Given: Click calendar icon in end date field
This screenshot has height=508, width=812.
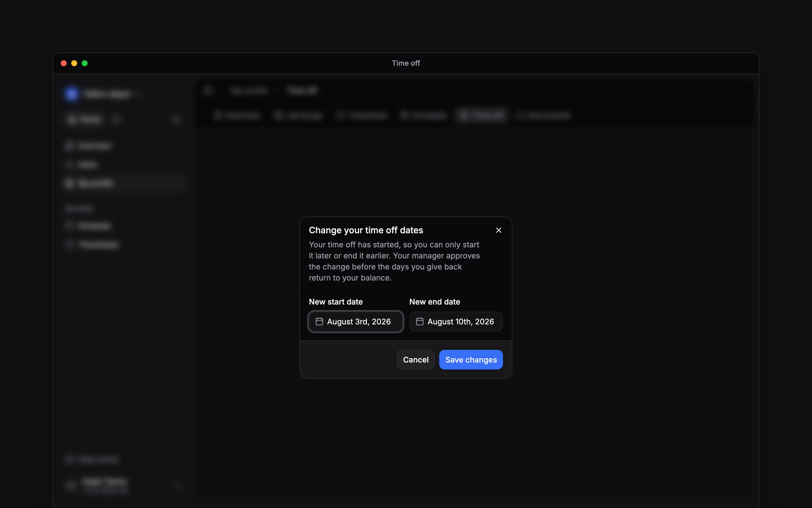Looking at the screenshot, I should [x=420, y=322].
